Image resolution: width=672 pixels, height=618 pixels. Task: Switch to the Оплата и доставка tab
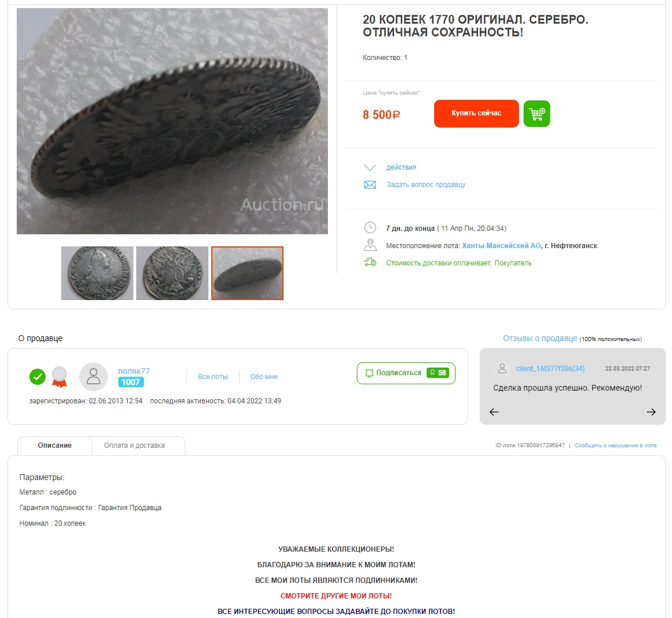134,445
